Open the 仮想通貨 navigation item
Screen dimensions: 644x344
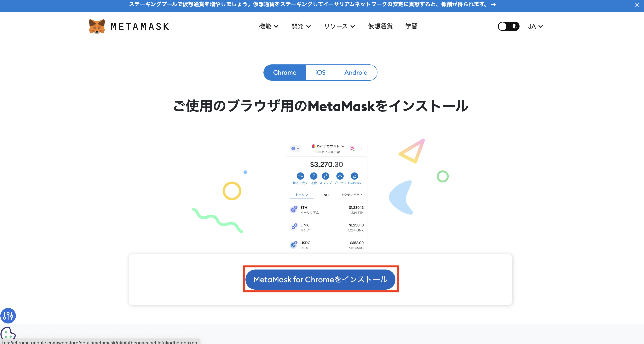(x=380, y=26)
